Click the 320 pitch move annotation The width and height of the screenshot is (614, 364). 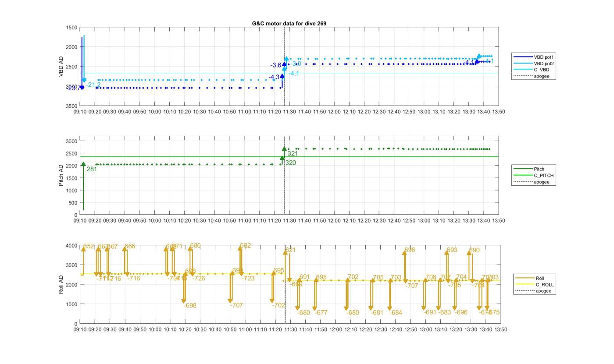click(x=290, y=163)
